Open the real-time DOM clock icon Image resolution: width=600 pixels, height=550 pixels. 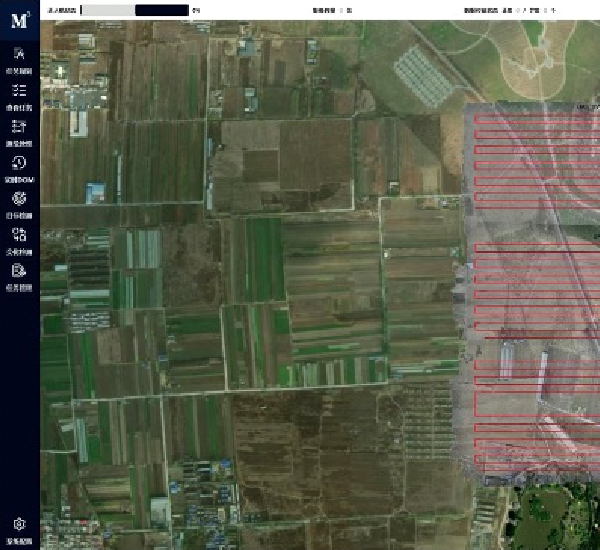(19, 166)
